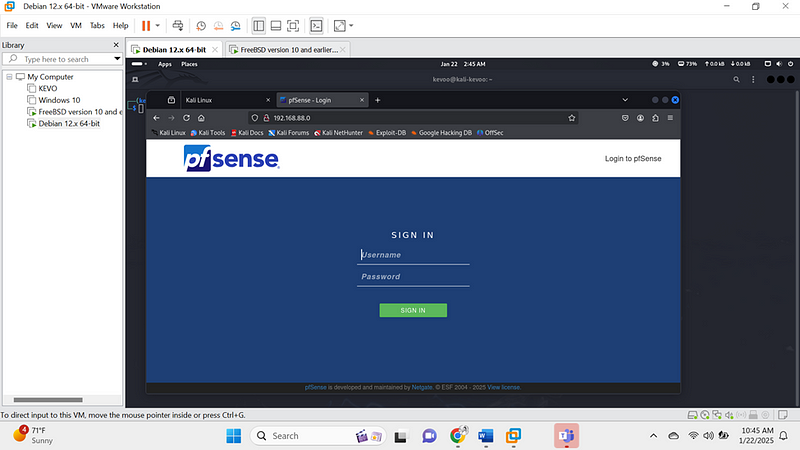This screenshot has width=800, height=450.
Task: Open the VM menu
Action: [76, 26]
